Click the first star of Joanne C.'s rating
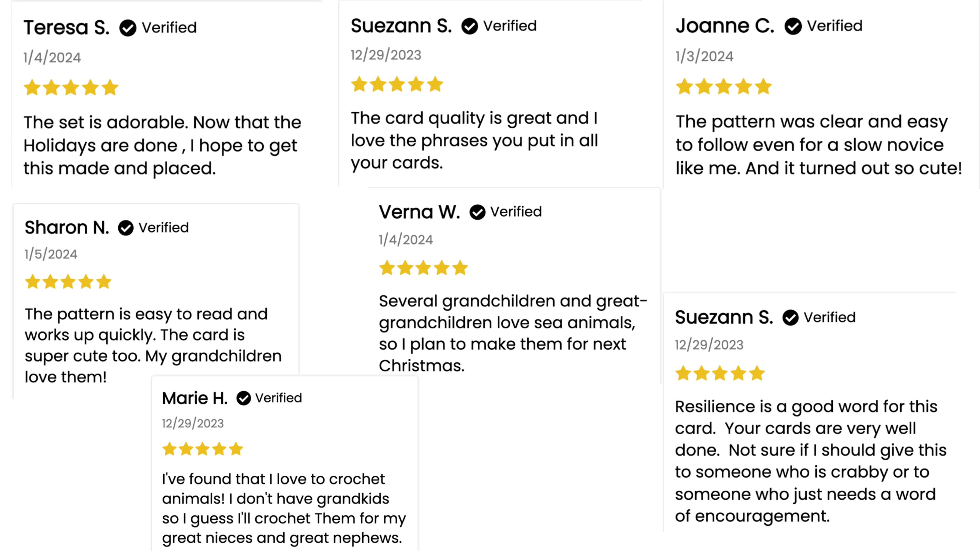 coord(684,86)
